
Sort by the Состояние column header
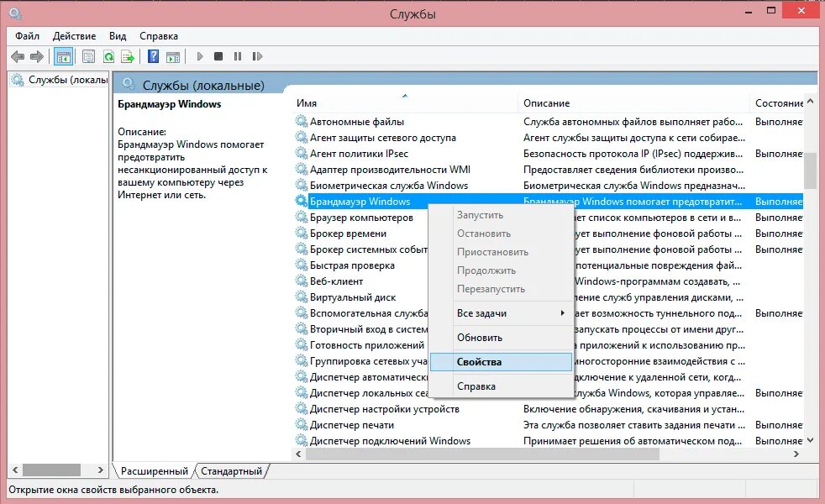[x=777, y=103]
